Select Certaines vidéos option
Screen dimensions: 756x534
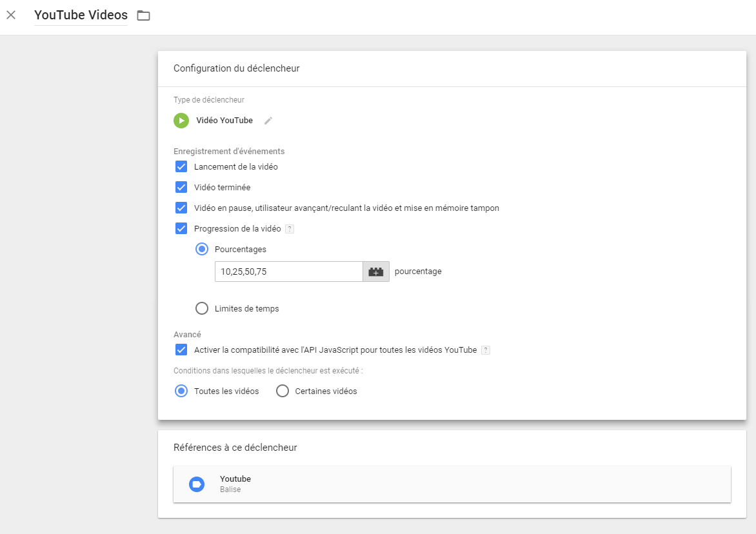[282, 391]
